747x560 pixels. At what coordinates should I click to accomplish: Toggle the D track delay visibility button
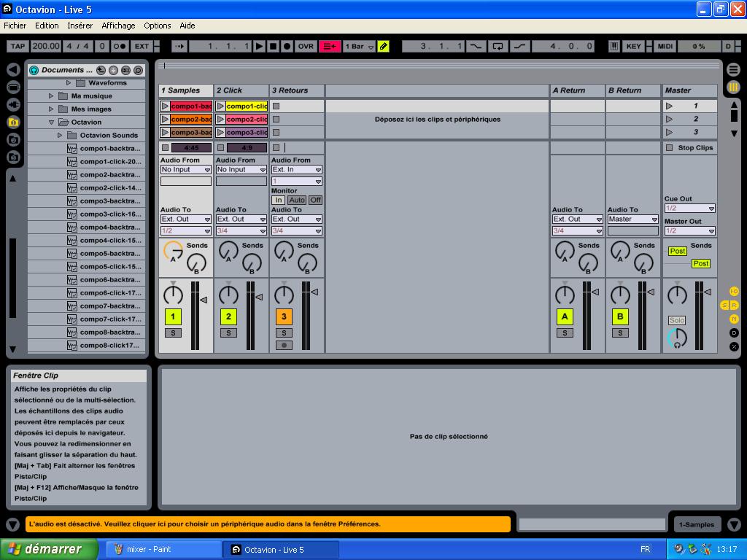tap(734, 332)
